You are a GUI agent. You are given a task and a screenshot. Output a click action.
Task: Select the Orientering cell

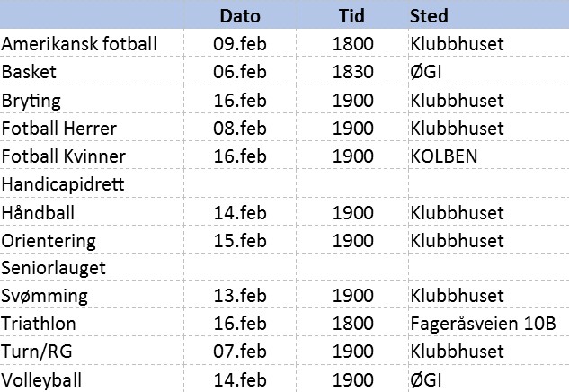point(47,240)
